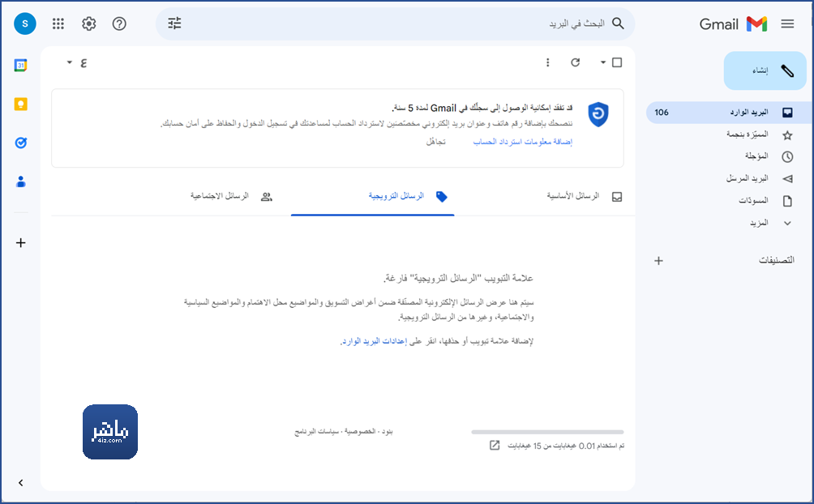
Task: Tick the select all messages checkbox
Action: point(617,62)
